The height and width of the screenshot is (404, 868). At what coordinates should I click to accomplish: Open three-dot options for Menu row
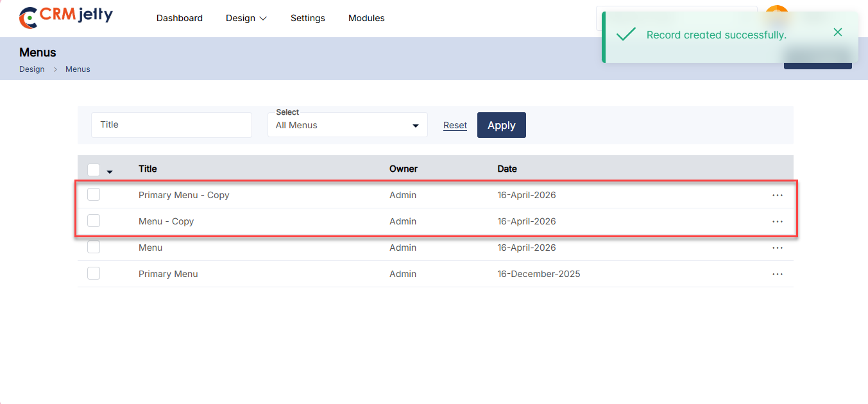tap(777, 248)
